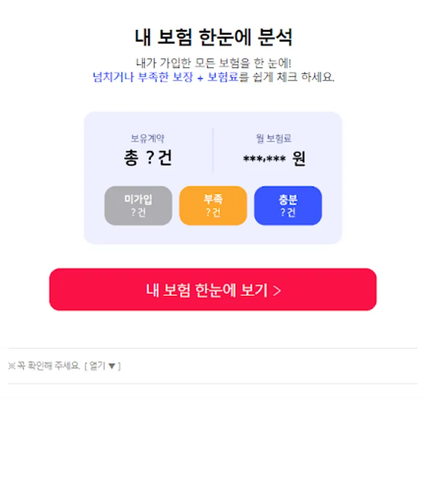The width and height of the screenshot is (426, 504).
Task: Click the 쉽게 체크 하세요 text
Action: point(293,77)
